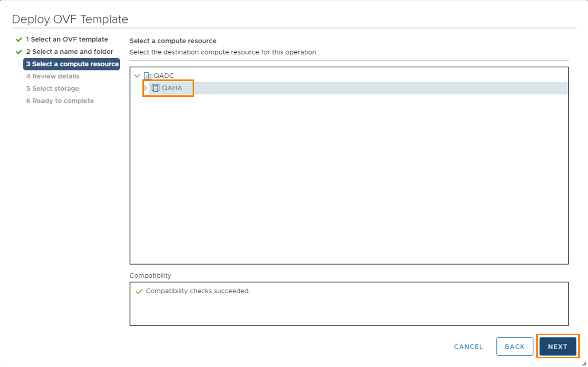Click green checkmark beside Select an OVF template

[x=19, y=39]
